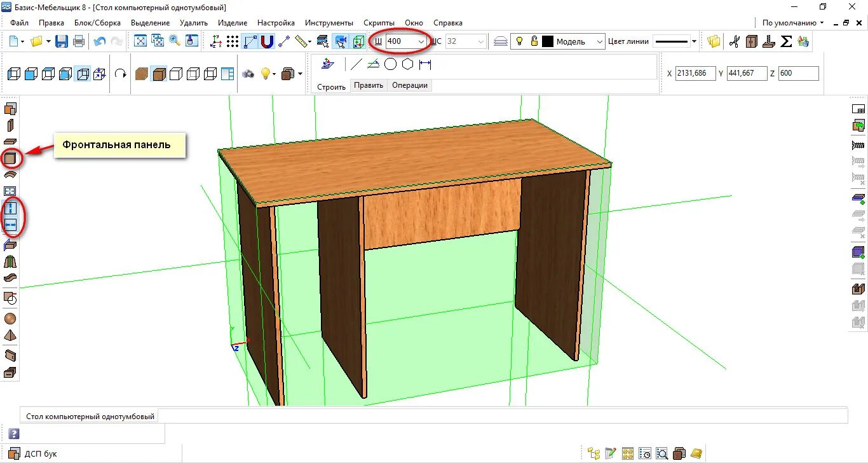Screen dimensions: 868x463
Task: Toggle layer visibility light bulb
Action: [x=519, y=41]
